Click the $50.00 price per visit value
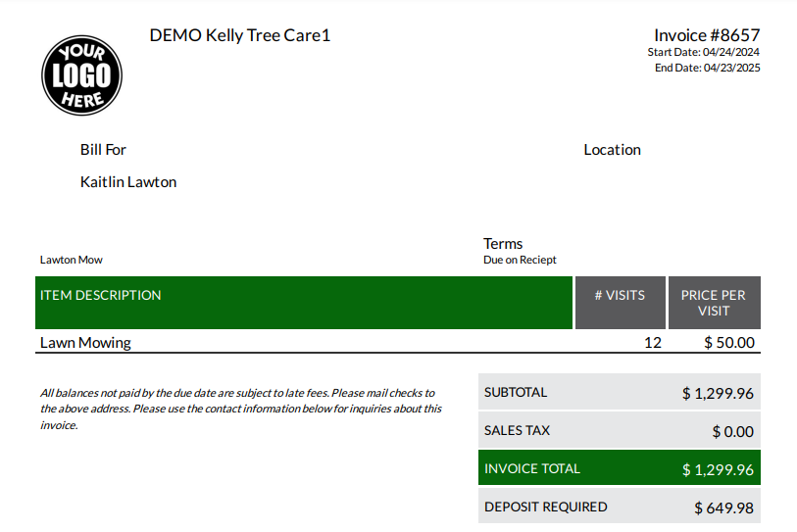 [729, 343]
